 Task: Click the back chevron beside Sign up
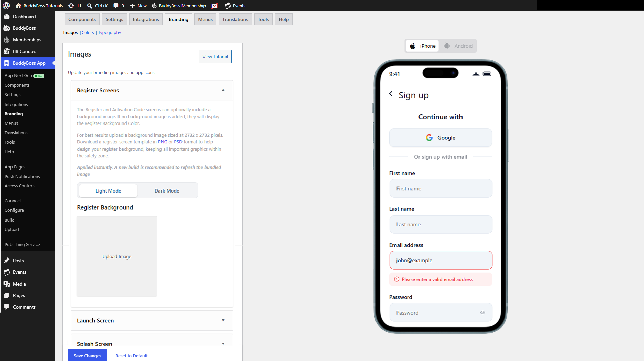(391, 94)
